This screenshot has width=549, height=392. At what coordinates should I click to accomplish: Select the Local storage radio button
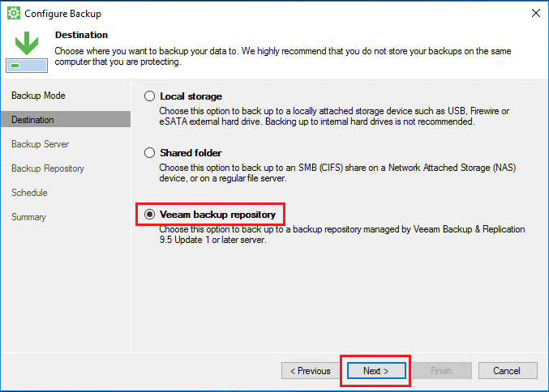[x=149, y=96]
